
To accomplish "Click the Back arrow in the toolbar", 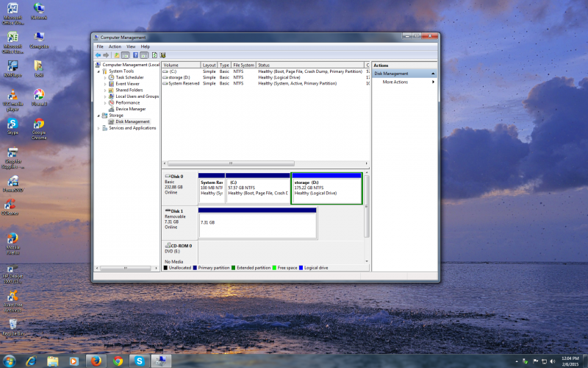I will click(x=98, y=55).
